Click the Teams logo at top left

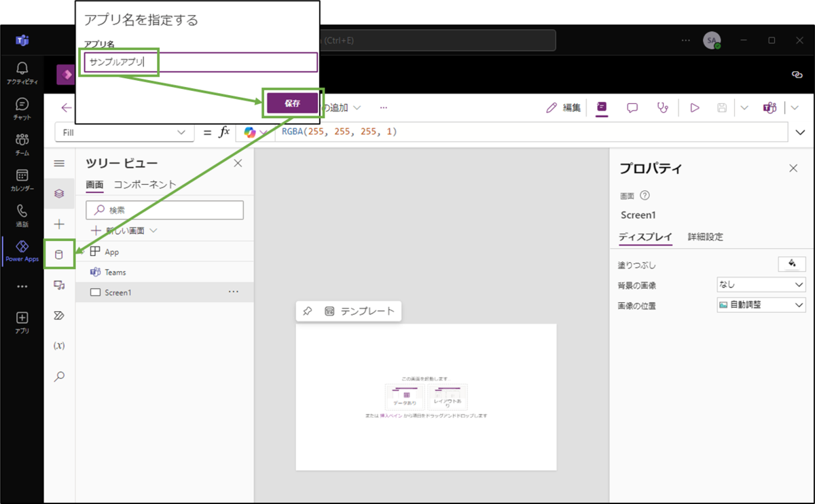(x=22, y=41)
